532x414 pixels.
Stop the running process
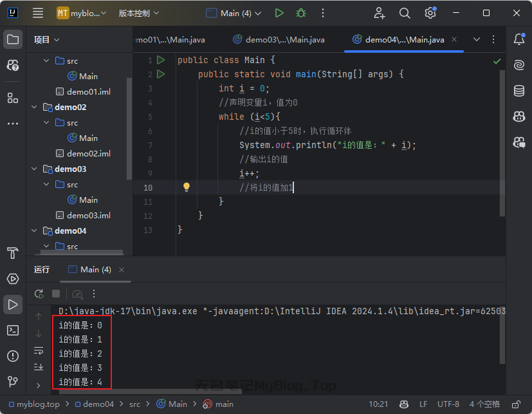(56, 294)
